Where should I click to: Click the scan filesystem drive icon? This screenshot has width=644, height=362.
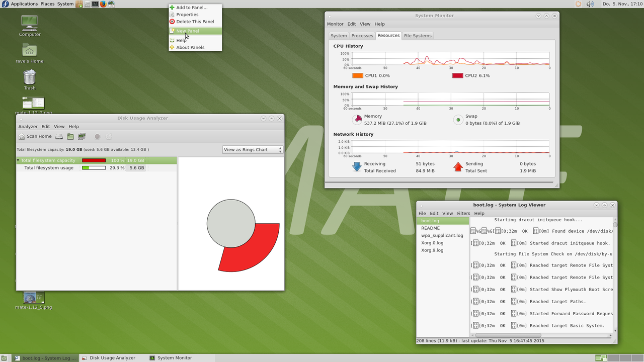[59, 136]
